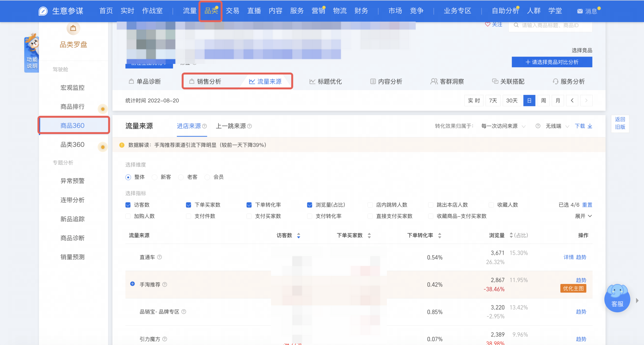
Task: Uncheck the 下单买家数 checkbox
Action: click(x=189, y=205)
